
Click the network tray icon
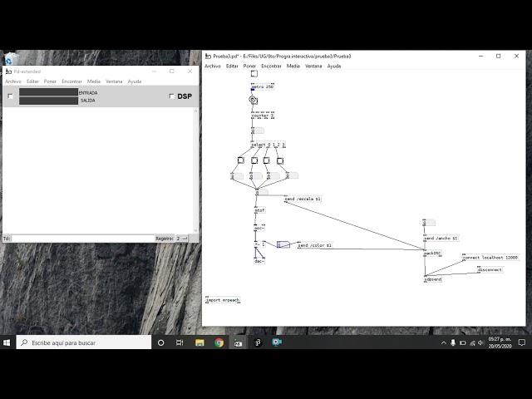472,343
